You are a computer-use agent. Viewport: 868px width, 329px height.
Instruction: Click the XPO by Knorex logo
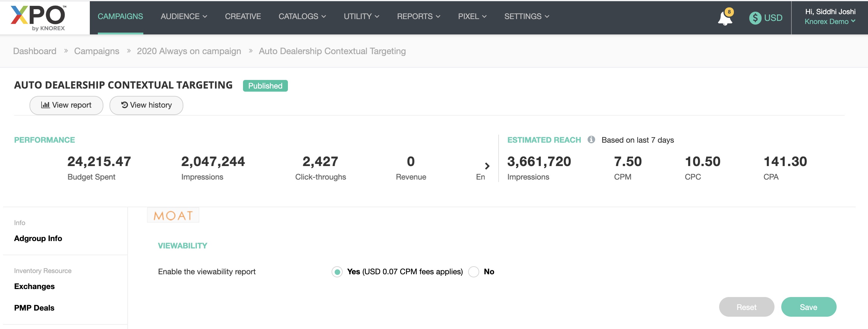[x=39, y=18]
